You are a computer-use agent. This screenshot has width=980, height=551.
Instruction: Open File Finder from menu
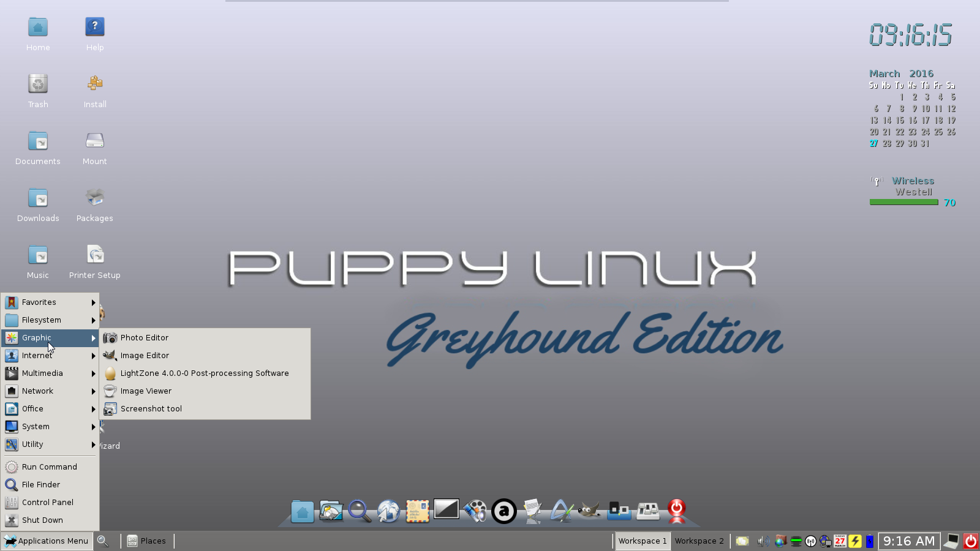pos(50,485)
